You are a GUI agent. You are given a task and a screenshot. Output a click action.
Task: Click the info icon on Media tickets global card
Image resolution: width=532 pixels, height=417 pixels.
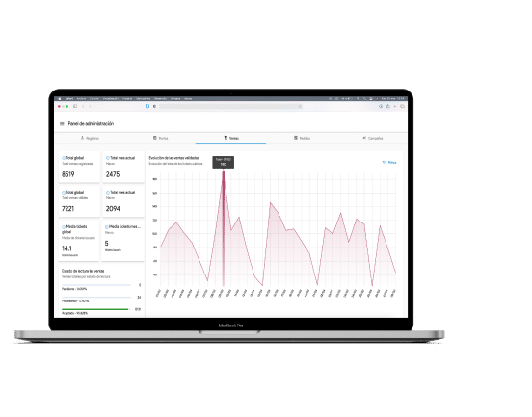64,227
